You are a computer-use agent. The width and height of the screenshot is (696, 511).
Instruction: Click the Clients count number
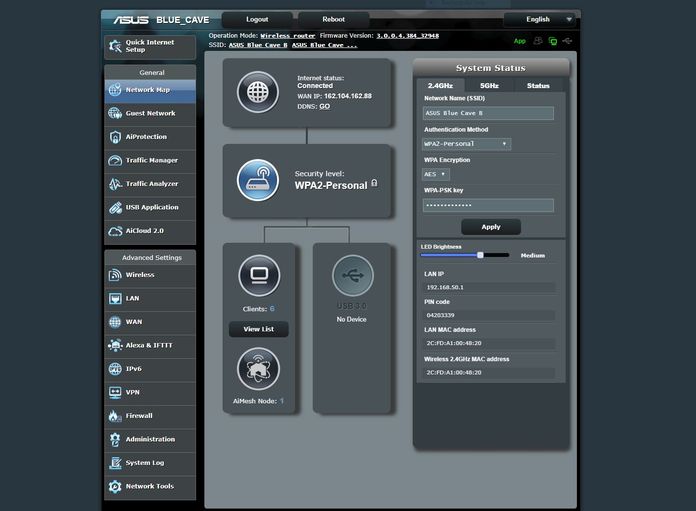(272, 309)
